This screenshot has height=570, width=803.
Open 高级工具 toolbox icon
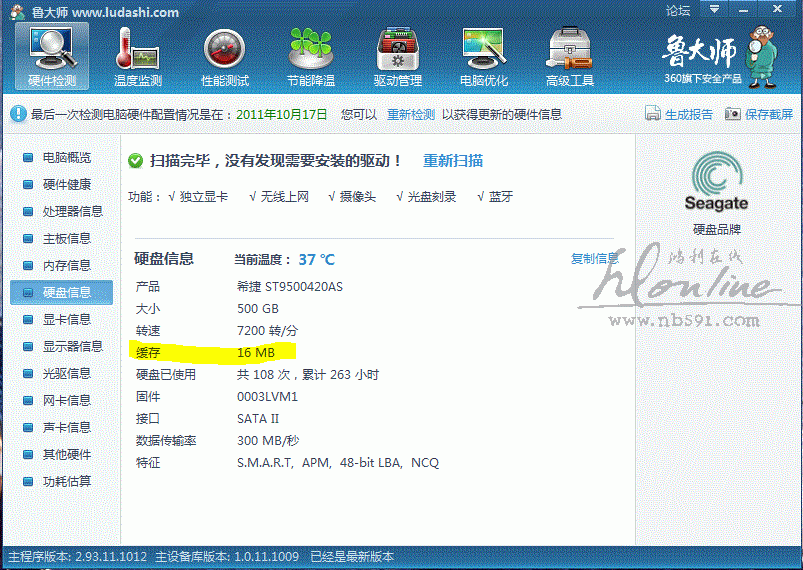[570, 56]
